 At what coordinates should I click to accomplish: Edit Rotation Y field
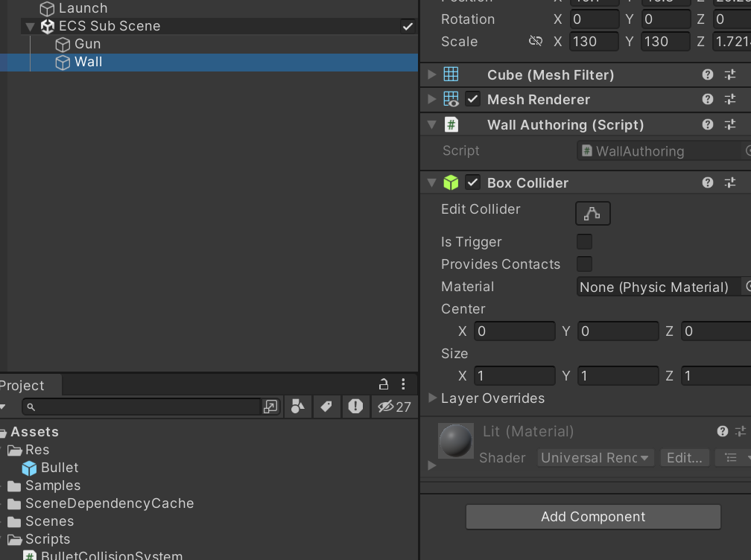tap(665, 19)
